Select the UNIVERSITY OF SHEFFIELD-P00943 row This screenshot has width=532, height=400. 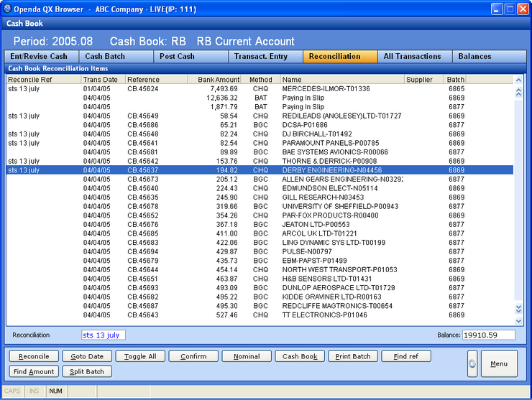tap(260, 206)
